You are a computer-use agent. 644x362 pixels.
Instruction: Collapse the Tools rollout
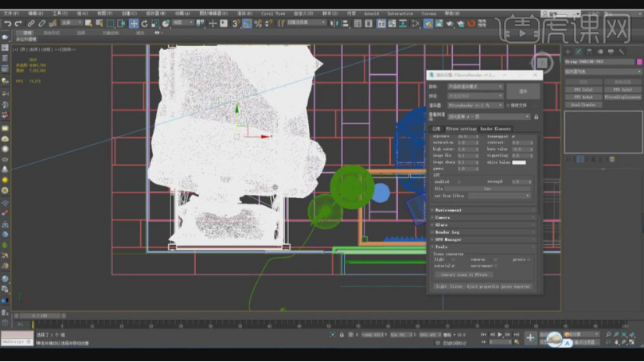pos(484,247)
